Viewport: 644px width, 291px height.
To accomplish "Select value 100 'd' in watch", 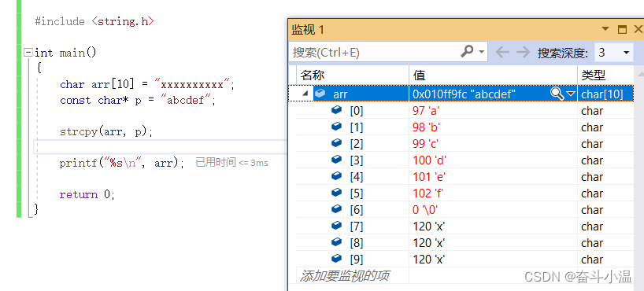I will point(430,160).
